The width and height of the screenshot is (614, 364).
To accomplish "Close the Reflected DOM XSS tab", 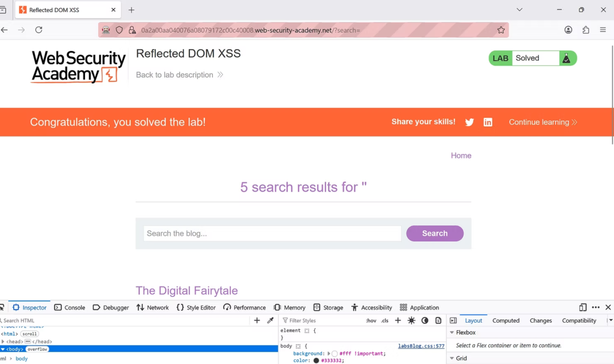I will tap(113, 10).
